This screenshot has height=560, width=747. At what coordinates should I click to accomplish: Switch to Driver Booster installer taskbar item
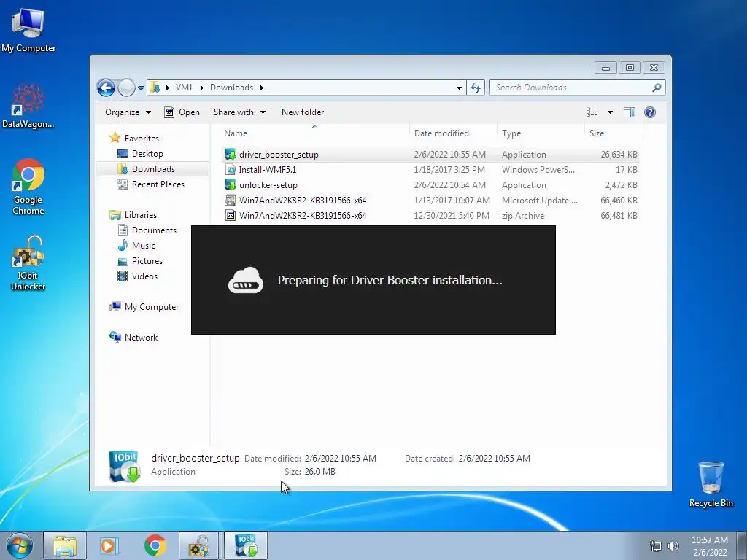(246, 545)
